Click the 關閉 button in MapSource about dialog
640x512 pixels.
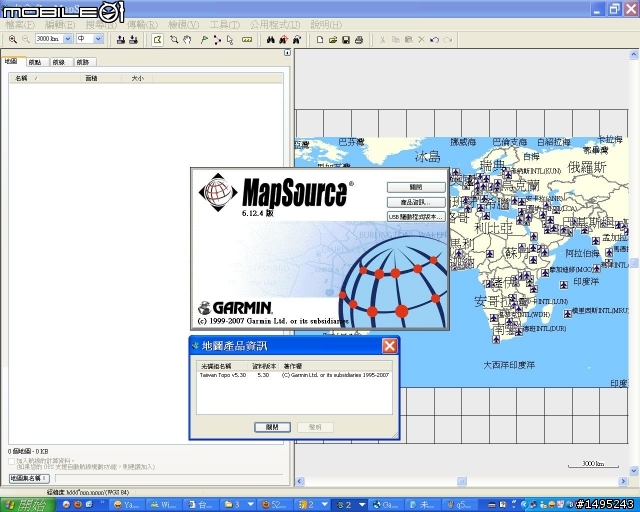(416, 187)
